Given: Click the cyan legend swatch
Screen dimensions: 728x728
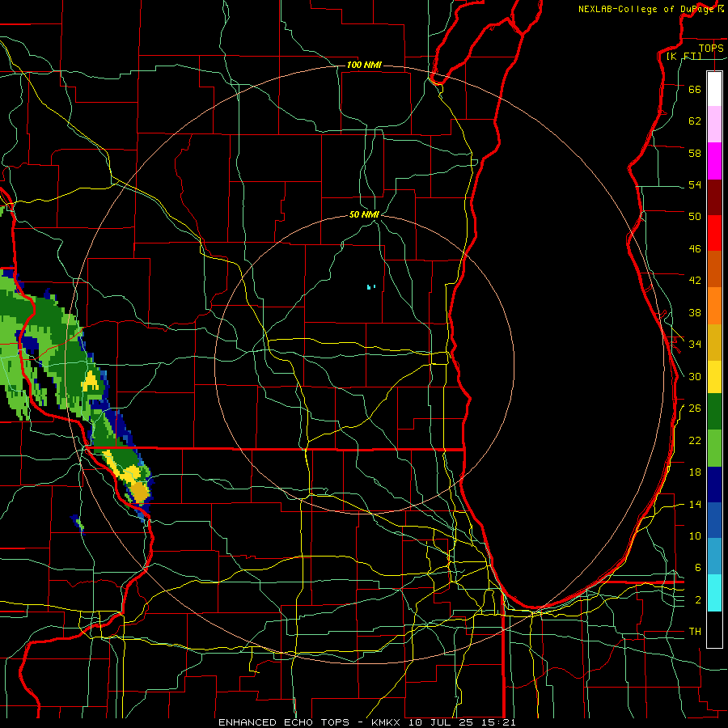Looking at the screenshot, I should (x=714, y=593).
